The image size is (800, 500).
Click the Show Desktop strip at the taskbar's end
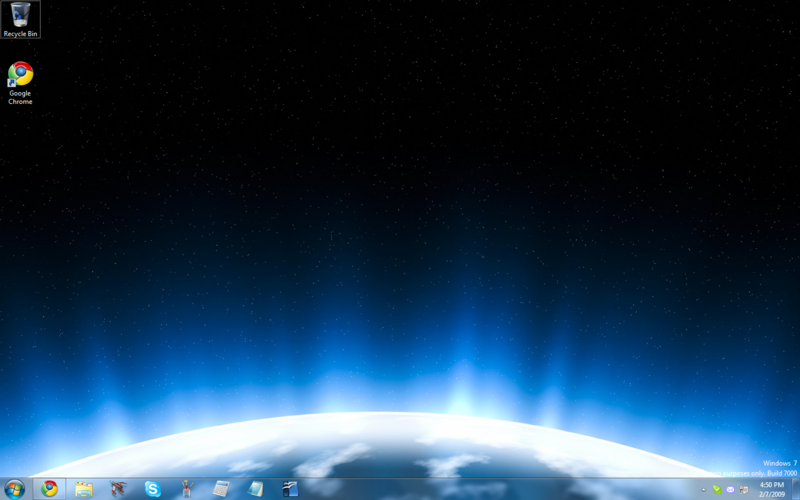796,489
